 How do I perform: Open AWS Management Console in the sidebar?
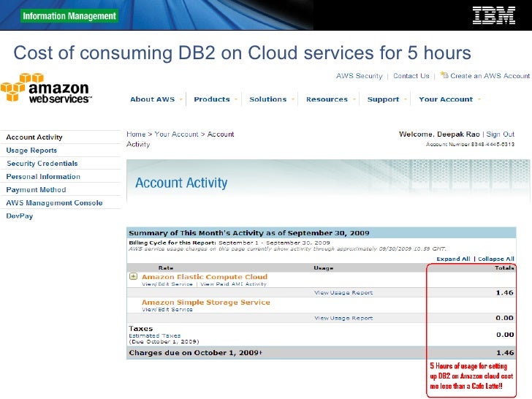point(54,203)
